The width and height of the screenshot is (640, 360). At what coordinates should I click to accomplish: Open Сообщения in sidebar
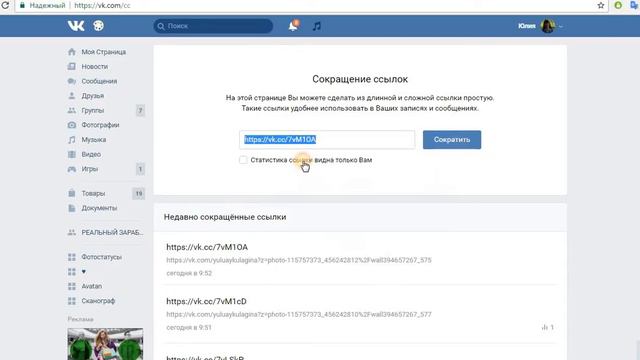pyautogui.click(x=99, y=81)
